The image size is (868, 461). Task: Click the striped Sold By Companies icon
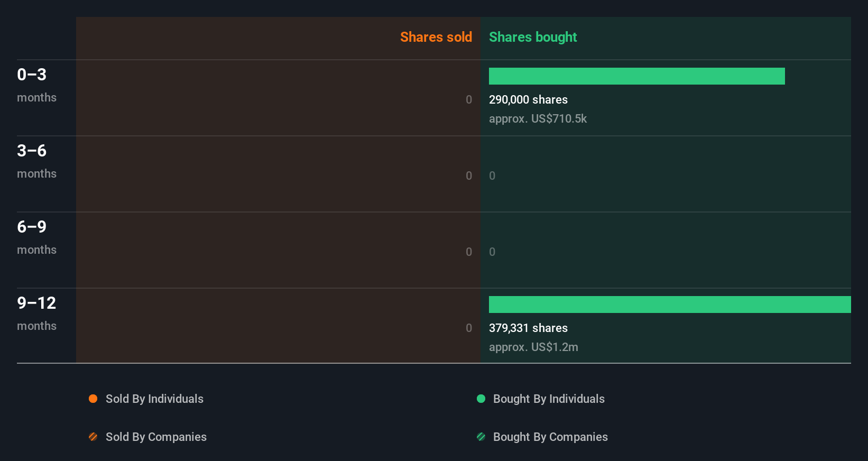pos(93,437)
